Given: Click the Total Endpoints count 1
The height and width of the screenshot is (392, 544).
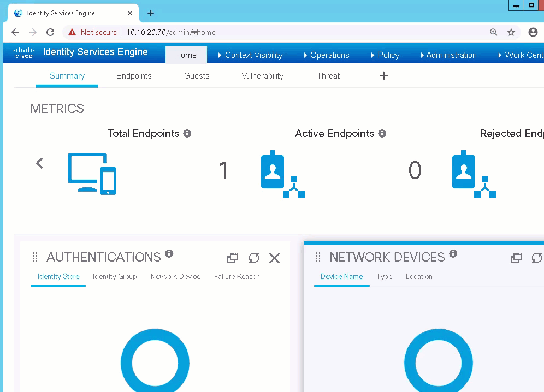Looking at the screenshot, I should click(224, 170).
